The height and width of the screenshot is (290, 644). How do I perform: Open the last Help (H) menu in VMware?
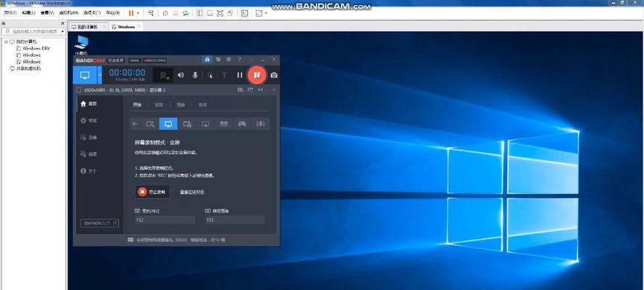(113, 13)
